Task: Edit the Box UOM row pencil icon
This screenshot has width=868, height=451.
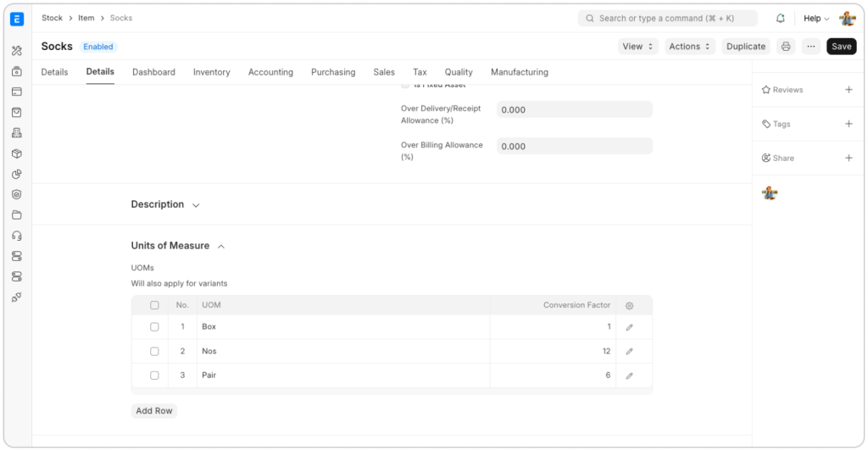Action: (629, 327)
